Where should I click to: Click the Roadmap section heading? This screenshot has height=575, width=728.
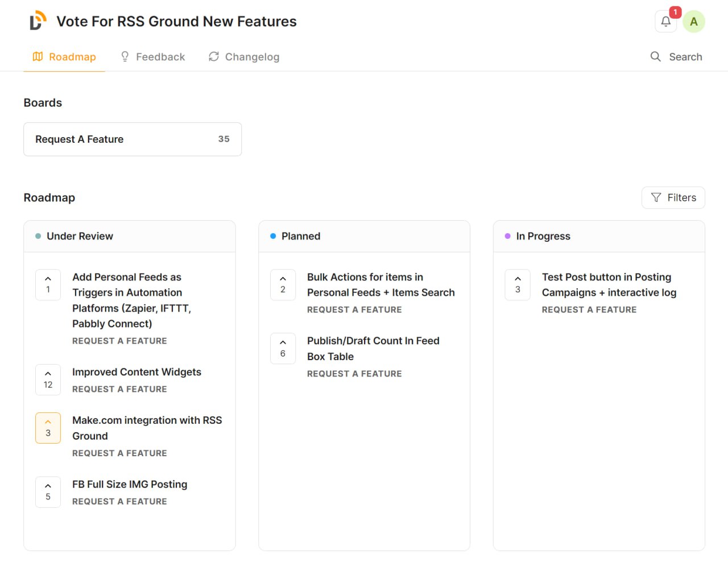pyautogui.click(x=49, y=198)
